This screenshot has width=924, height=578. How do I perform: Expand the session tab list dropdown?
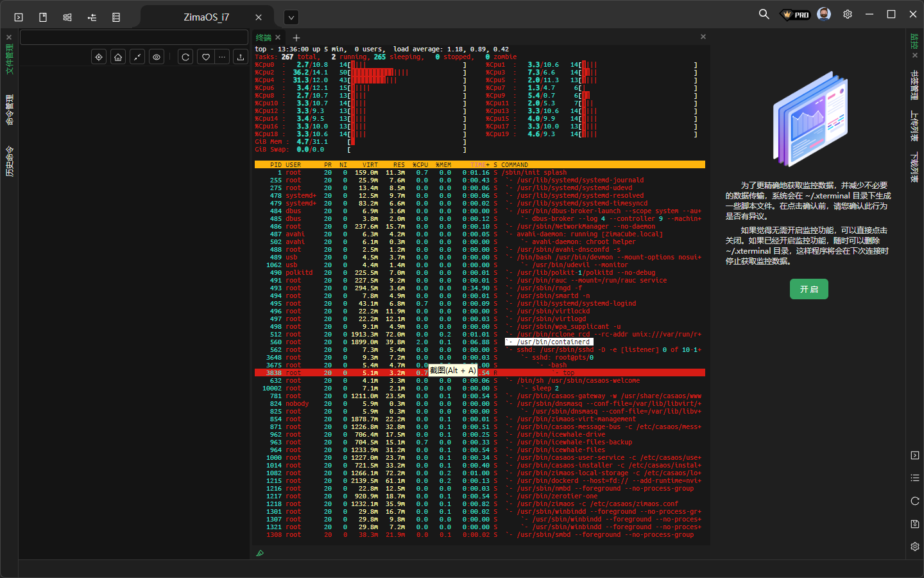[x=291, y=17]
